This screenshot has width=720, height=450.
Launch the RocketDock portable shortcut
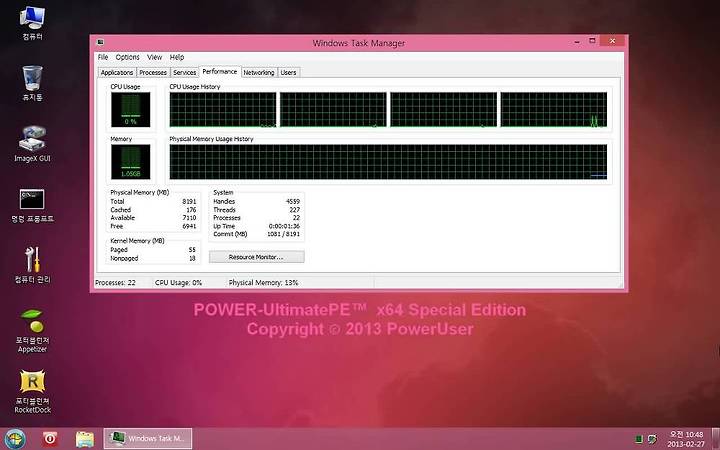(32, 391)
